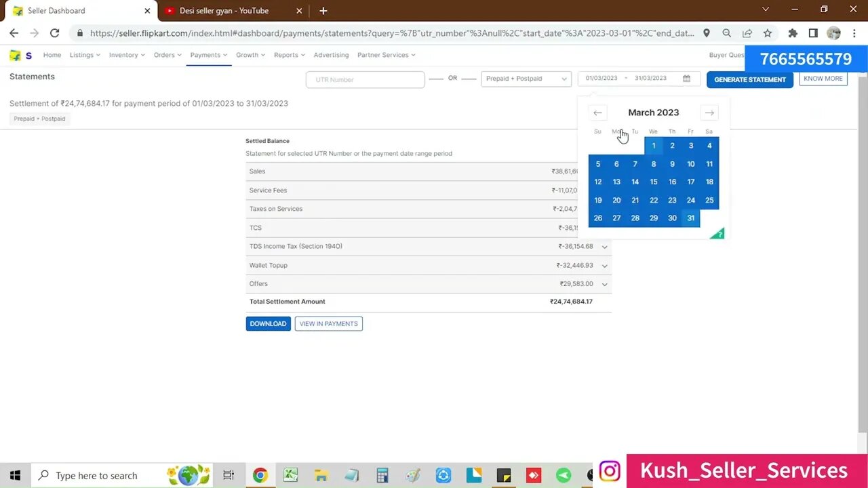Click the Total Settlement Amount value ₹24,74,684.17

click(571, 302)
